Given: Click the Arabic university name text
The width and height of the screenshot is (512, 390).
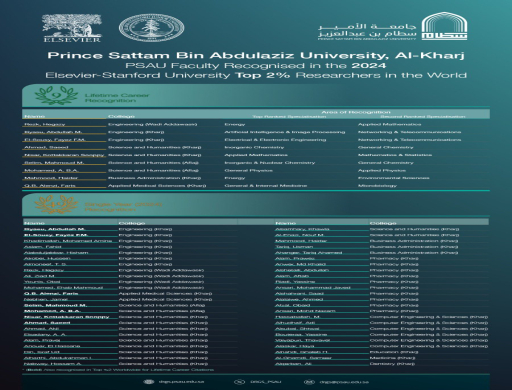Looking at the screenshot, I should tap(367, 30).
